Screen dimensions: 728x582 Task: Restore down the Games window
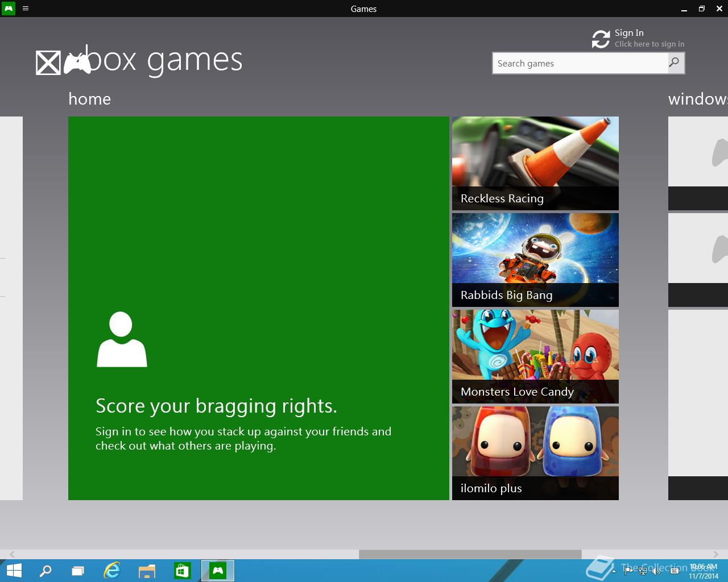pyautogui.click(x=702, y=9)
